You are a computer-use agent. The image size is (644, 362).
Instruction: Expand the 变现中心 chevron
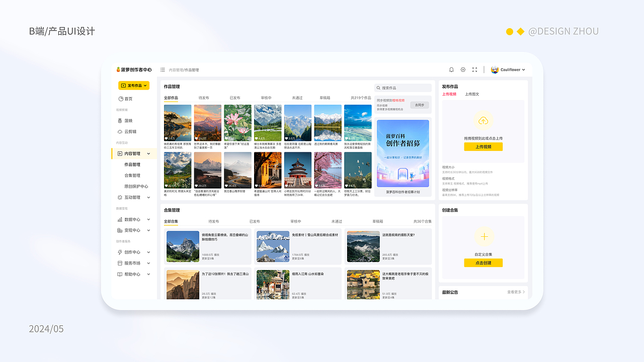[x=148, y=230]
